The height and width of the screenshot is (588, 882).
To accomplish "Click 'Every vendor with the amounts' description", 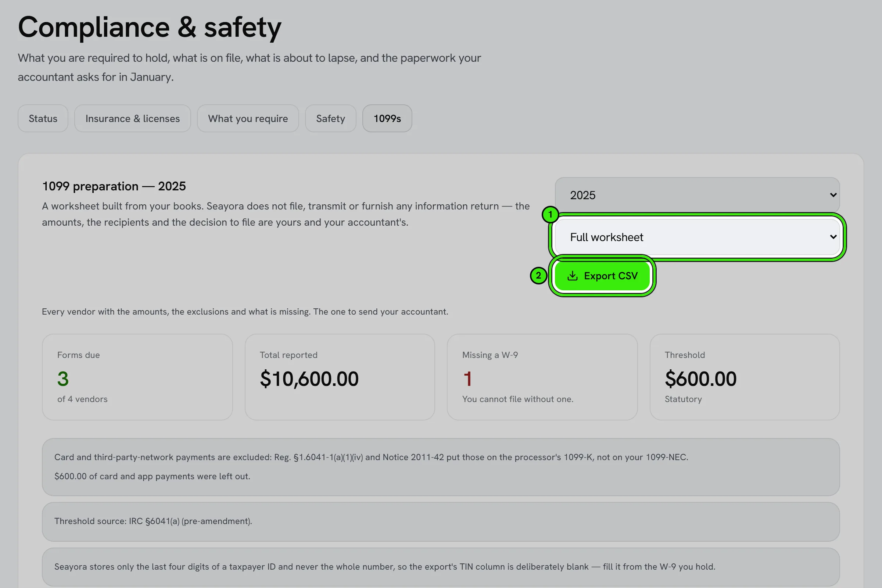I will tap(245, 312).
